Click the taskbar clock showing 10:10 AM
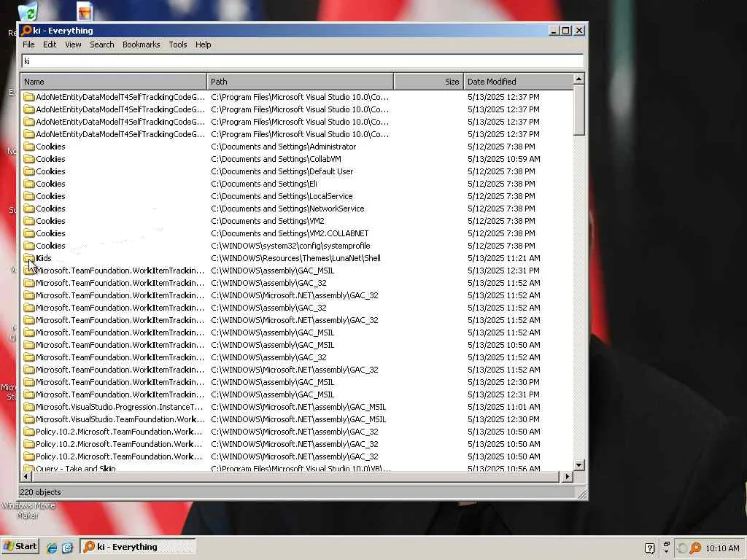Screen dimensions: 747x560 point(722,548)
